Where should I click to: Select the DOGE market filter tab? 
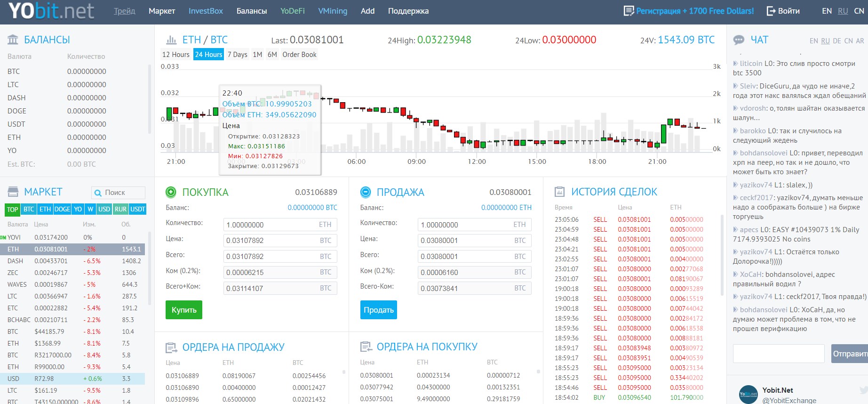(x=62, y=209)
